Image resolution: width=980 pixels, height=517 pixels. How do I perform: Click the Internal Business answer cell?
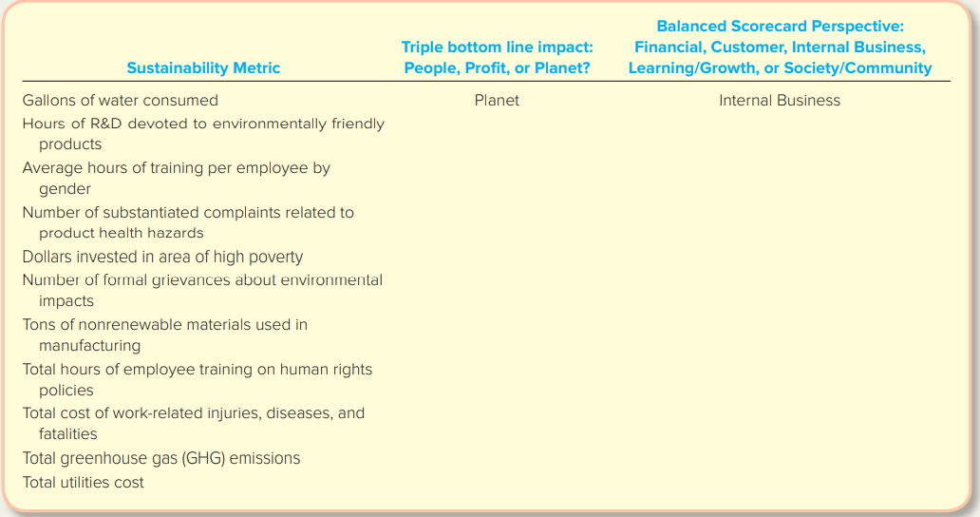[780, 100]
